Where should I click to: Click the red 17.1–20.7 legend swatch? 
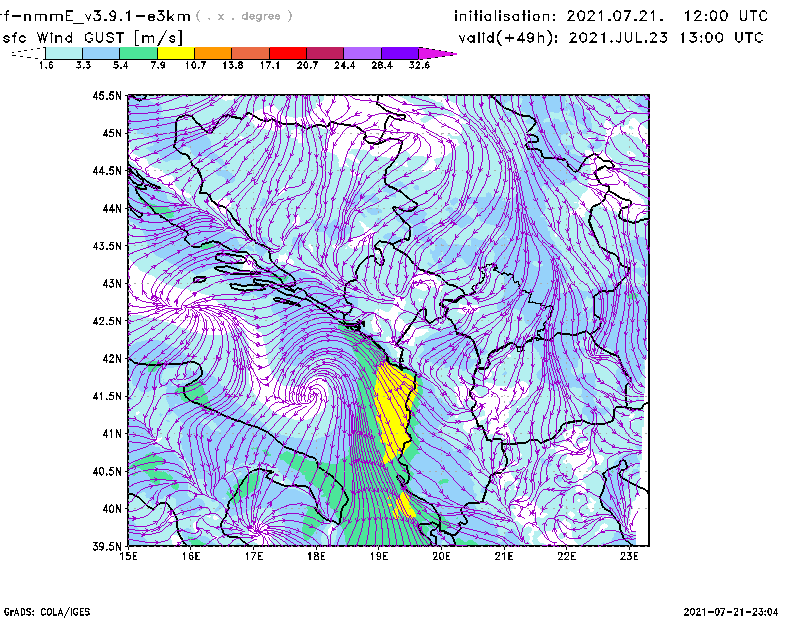pos(288,53)
